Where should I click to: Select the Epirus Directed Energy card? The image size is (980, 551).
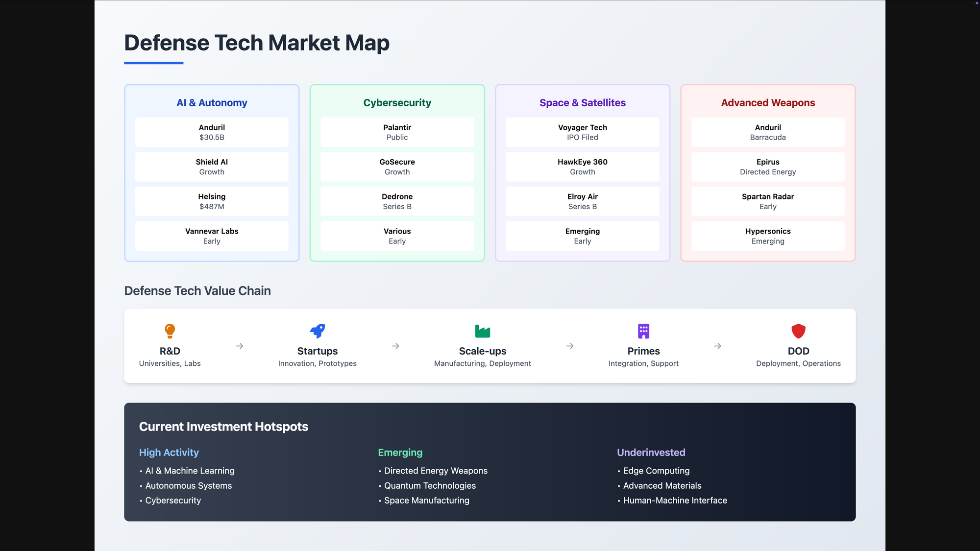point(767,167)
